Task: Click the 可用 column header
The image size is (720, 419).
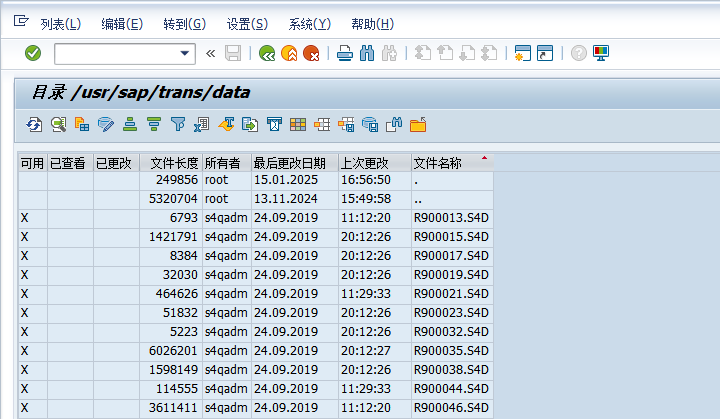Action: pyautogui.click(x=33, y=163)
